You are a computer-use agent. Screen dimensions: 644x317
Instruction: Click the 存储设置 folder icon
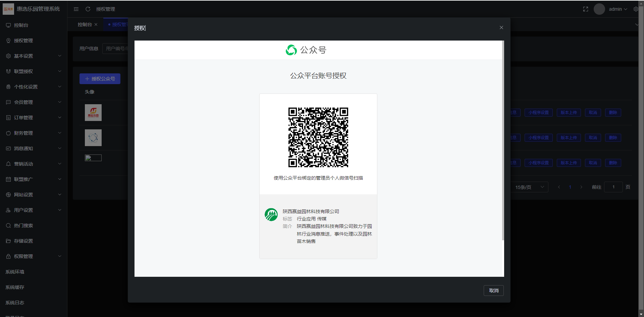8,241
